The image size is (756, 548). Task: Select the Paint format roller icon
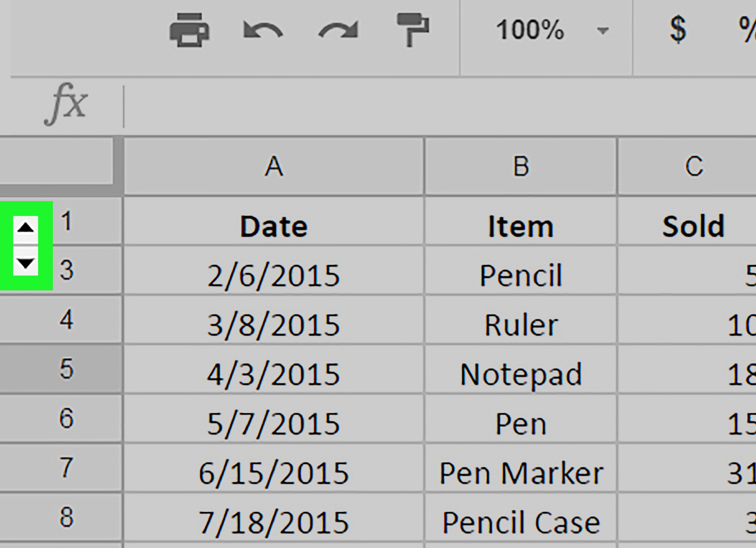coord(413,30)
